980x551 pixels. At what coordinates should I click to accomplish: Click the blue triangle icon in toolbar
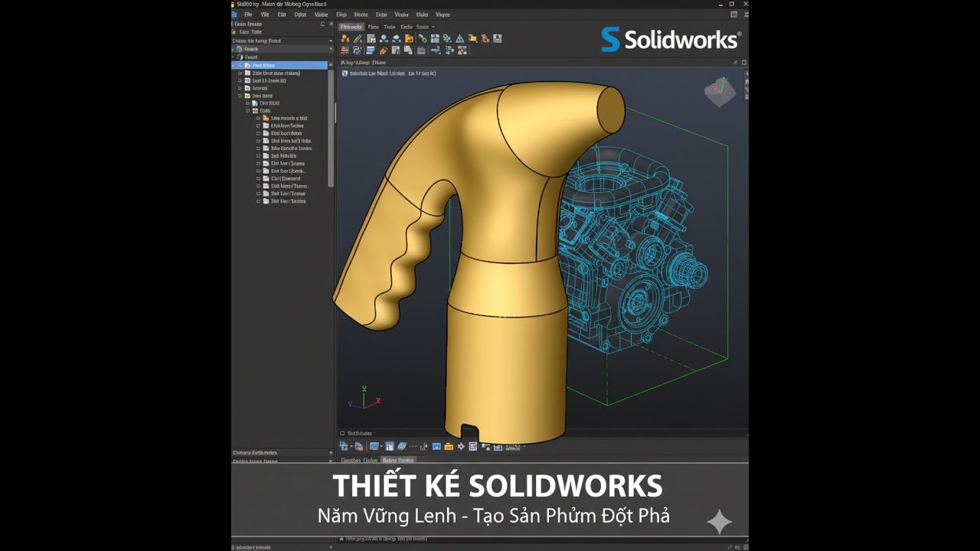click(459, 38)
